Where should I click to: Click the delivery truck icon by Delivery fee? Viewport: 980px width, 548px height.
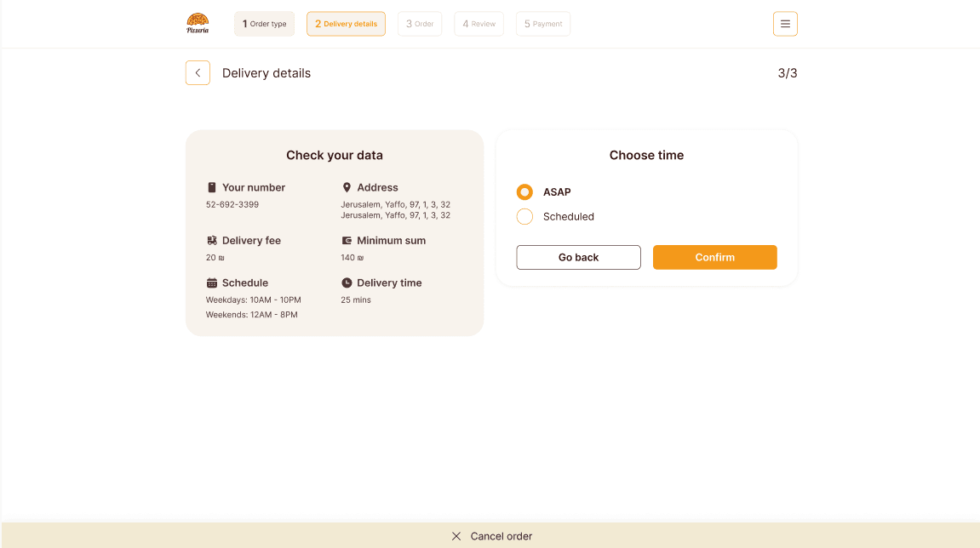[x=212, y=241]
